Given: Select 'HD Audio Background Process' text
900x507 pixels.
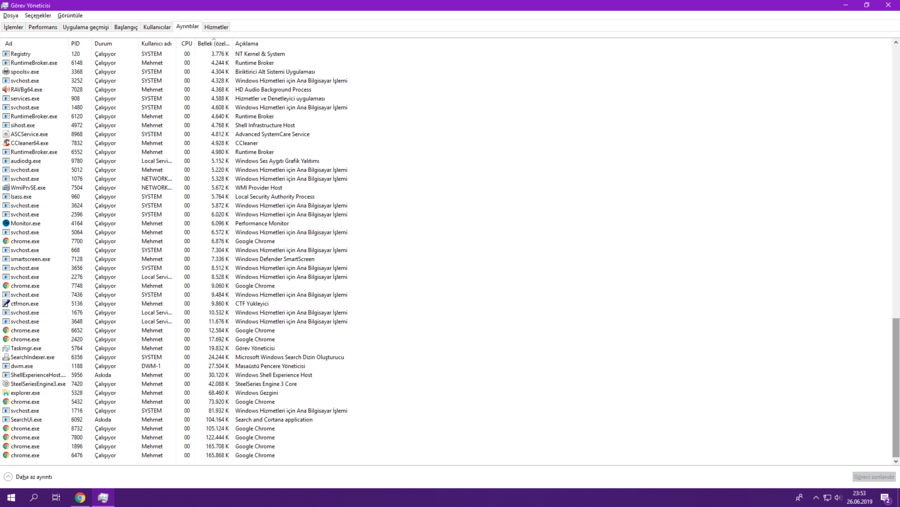Looking at the screenshot, I should click(273, 90).
